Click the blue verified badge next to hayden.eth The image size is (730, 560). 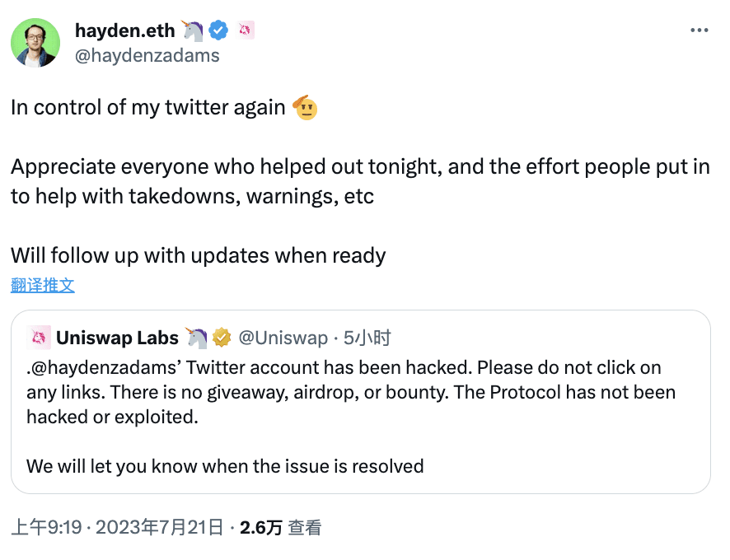coord(217,29)
